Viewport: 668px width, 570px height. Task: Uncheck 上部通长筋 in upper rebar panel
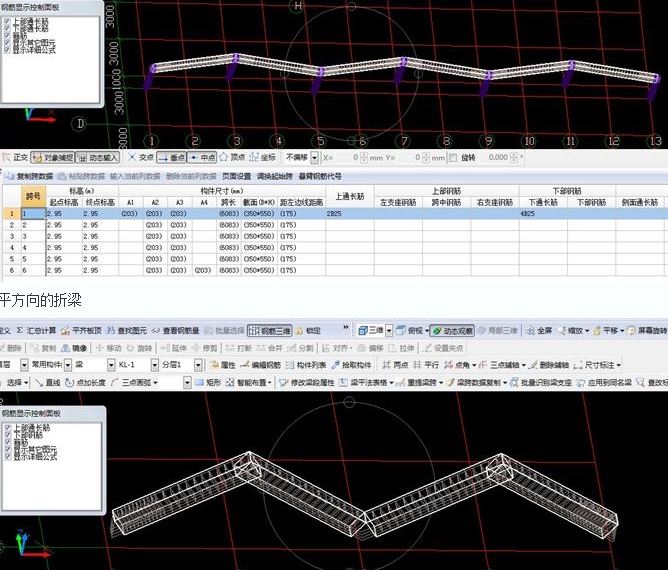point(7,21)
